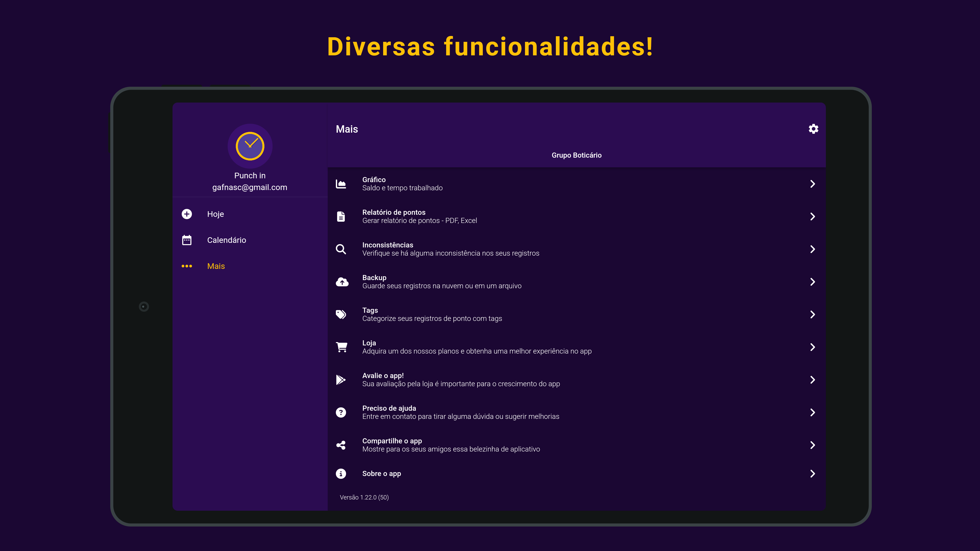Open the Loja plans store
980x551 pixels.
576,347
